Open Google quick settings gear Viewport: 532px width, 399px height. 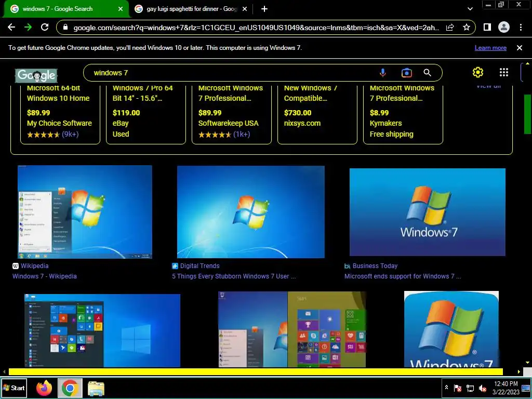coord(478,72)
